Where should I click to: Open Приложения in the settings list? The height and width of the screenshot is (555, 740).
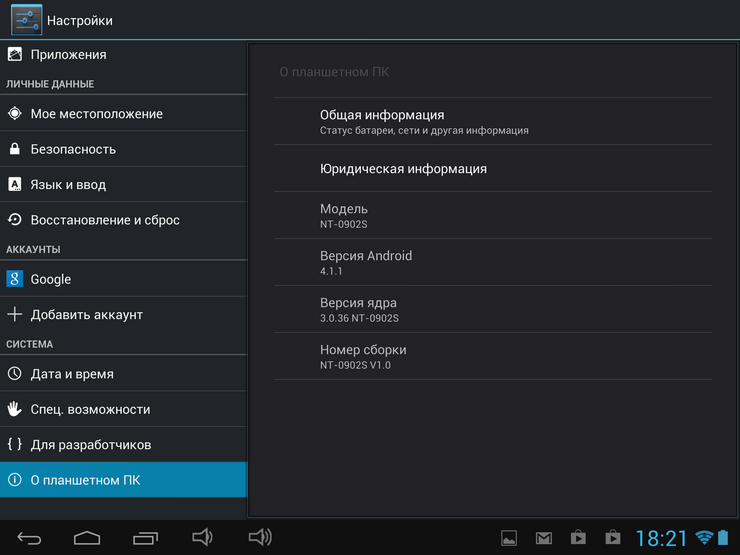coord(124,55)
